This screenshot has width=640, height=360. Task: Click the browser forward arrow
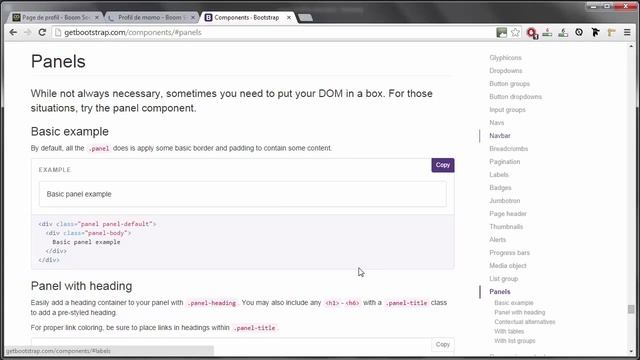(x=27, y=32)
